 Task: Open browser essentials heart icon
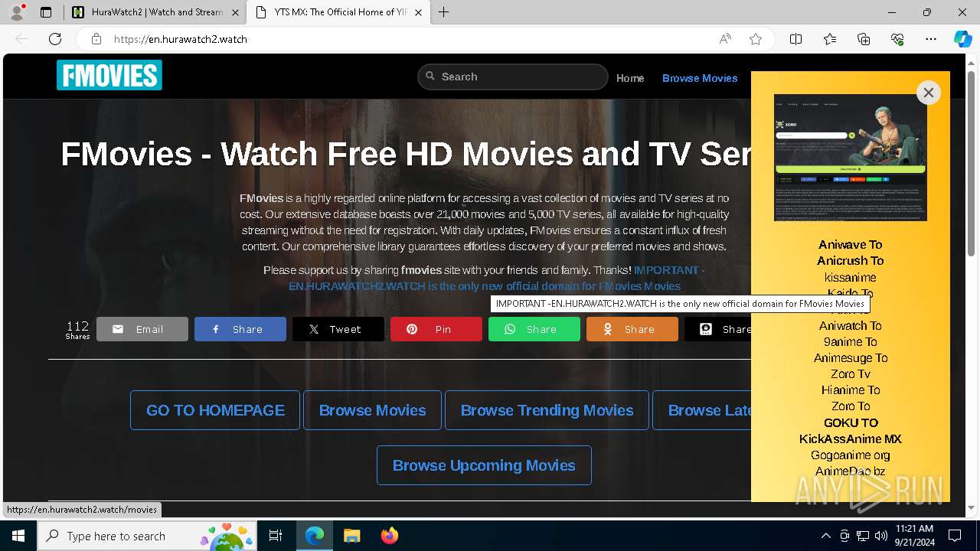click(x=897, y=39)
